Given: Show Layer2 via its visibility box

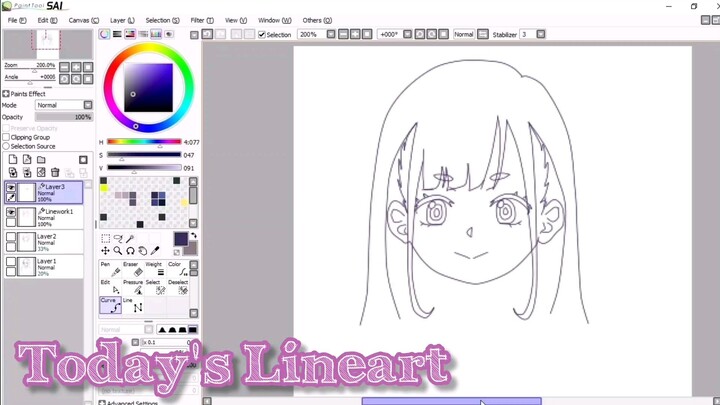Looking at the screenshot, I should [11, 237].
